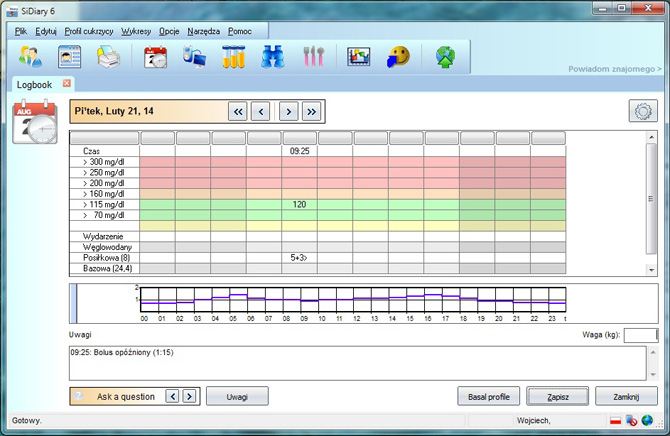Open the Pomoc menu
The image size is (670, 436).
(x=240, y=31)
